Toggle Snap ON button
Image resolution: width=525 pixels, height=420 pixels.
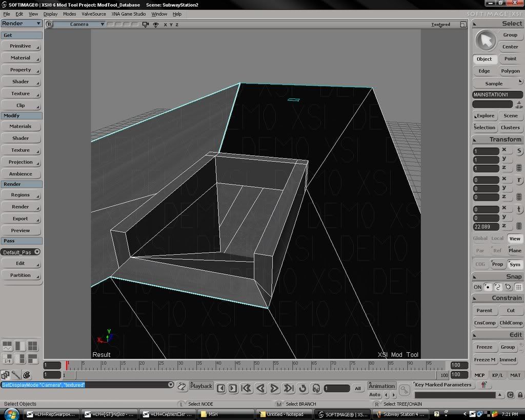(x=477, y=287)
